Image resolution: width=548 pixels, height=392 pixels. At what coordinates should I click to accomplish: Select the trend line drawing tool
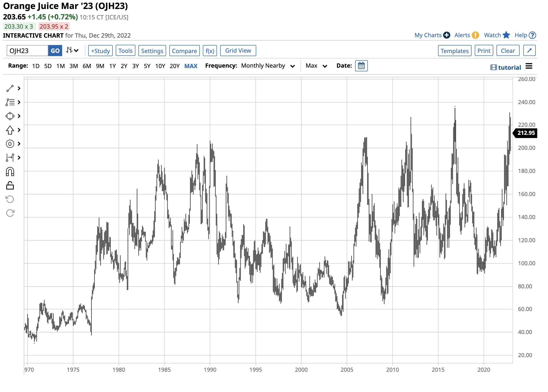pyautogui.click(x=10, y=89)
